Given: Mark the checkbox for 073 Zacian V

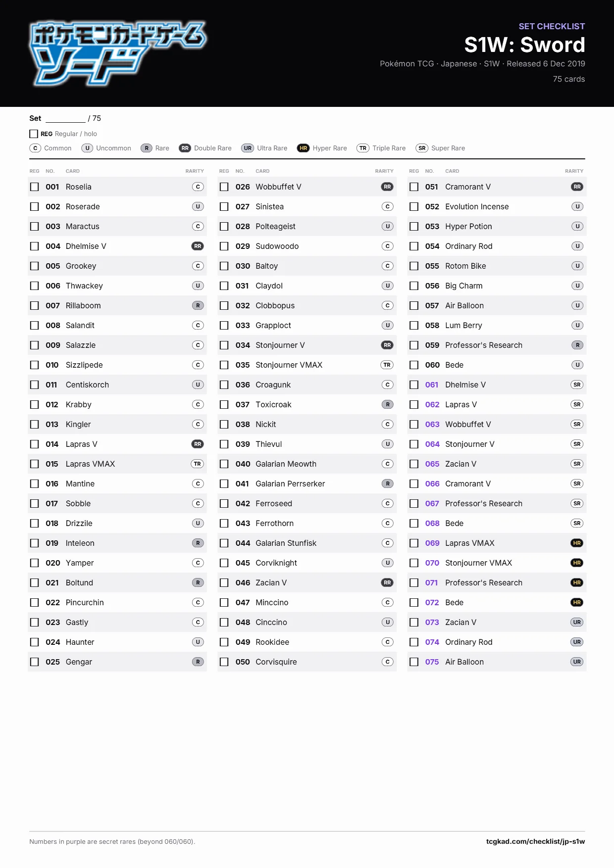Looking at the screenshot, I should (414, 622).
